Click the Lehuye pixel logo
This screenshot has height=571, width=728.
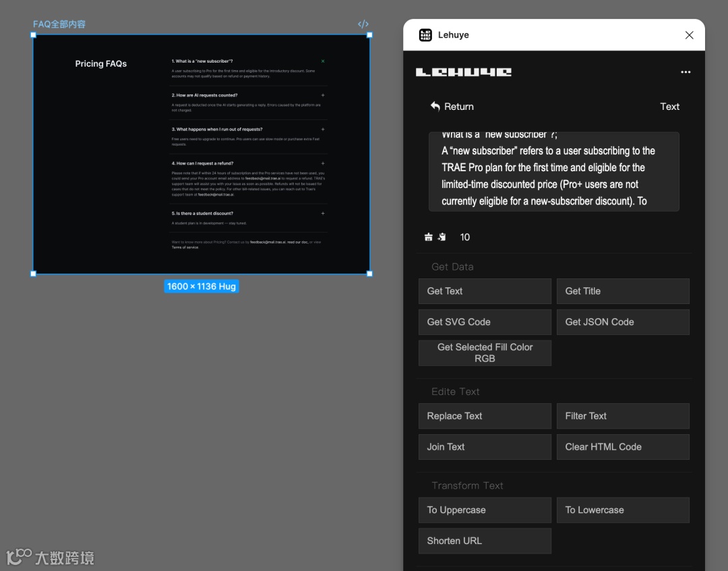463,72
